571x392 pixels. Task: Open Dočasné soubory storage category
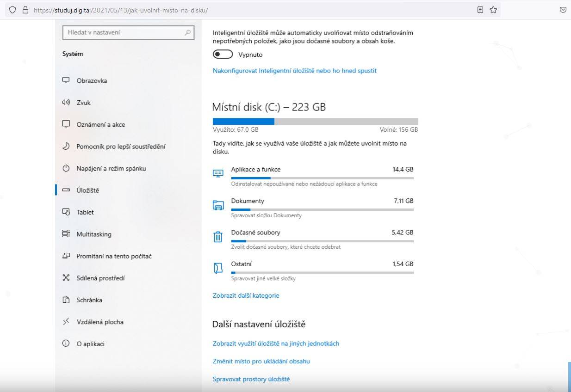click(313, 239)
